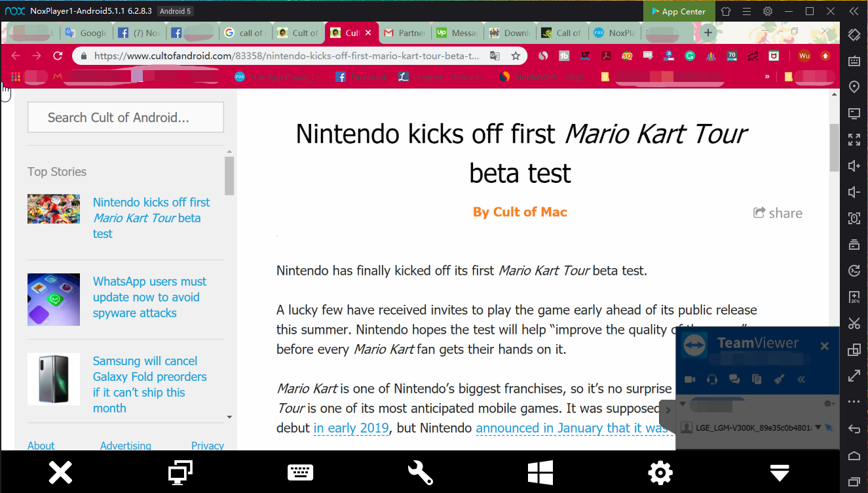Switch to the Google tab
The width and height of the screenshot is (868, 493).
[x=86, y=33]
